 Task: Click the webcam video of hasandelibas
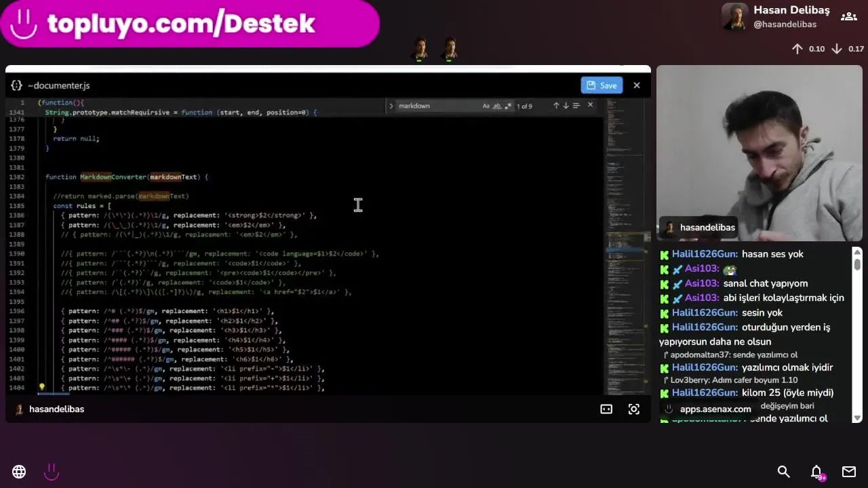[759, 153]
